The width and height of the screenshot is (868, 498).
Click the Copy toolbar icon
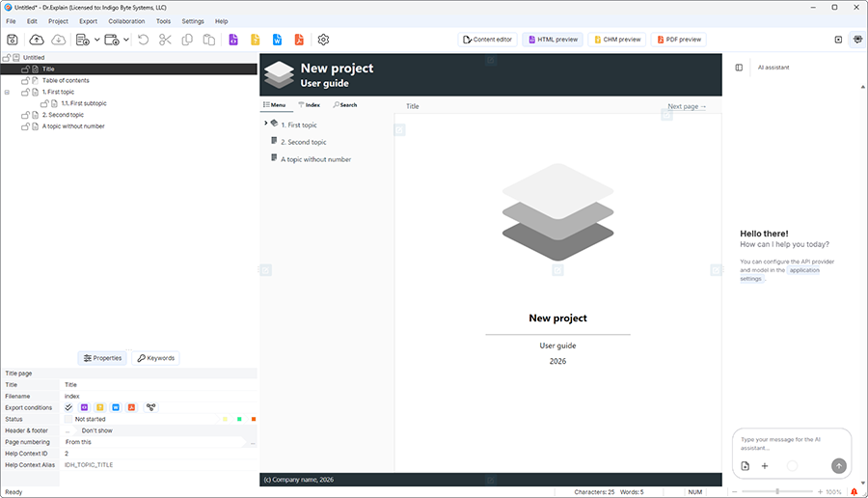(187, 40)
